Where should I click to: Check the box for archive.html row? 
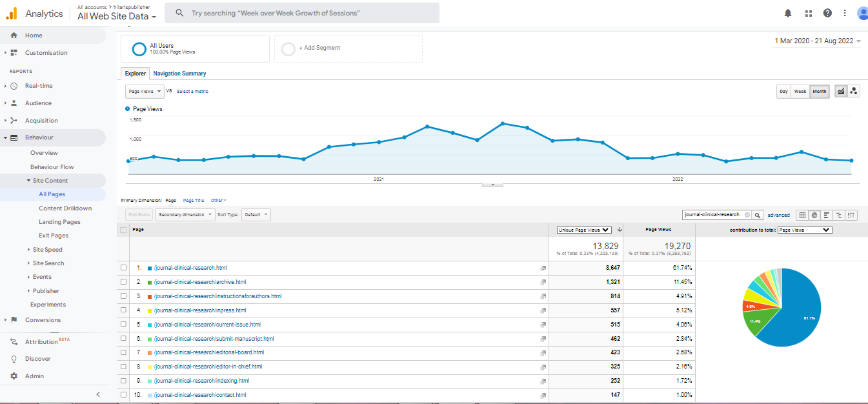pos(123,282)
